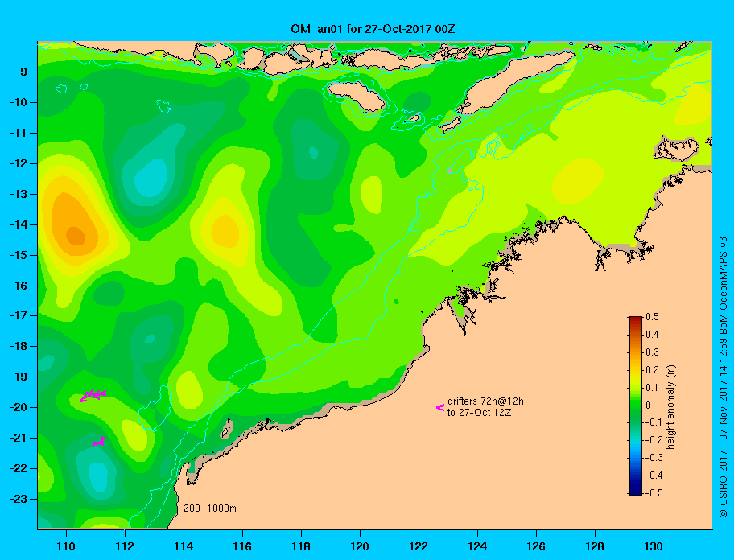This screenshot has width=734, height=560.
Task: Click the "drifters 72h@12h" legend text
Action: [x=485, y=401]
